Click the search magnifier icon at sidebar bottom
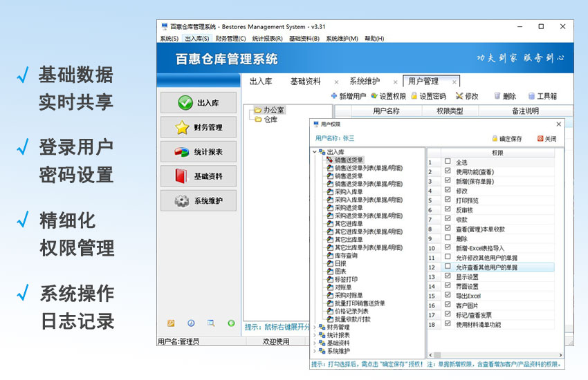Screen dimensions: 588x380 [211, 323]
